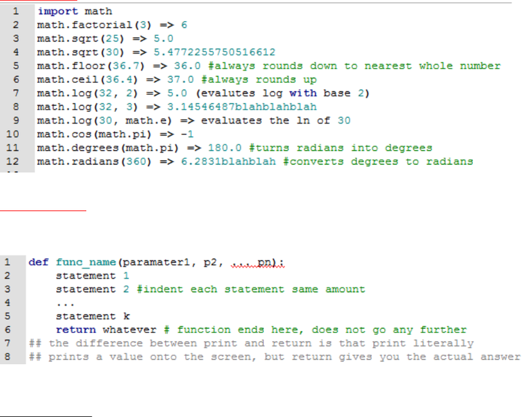The image size is (532, 417).
Task: Click the math.sqrt(25) => 5.0 line
Action: coord(105,39)
